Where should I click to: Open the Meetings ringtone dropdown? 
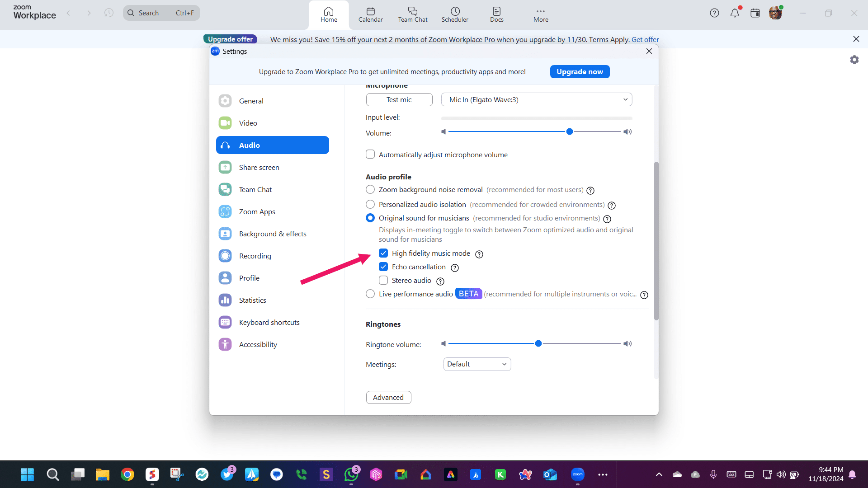coord(477,364)
